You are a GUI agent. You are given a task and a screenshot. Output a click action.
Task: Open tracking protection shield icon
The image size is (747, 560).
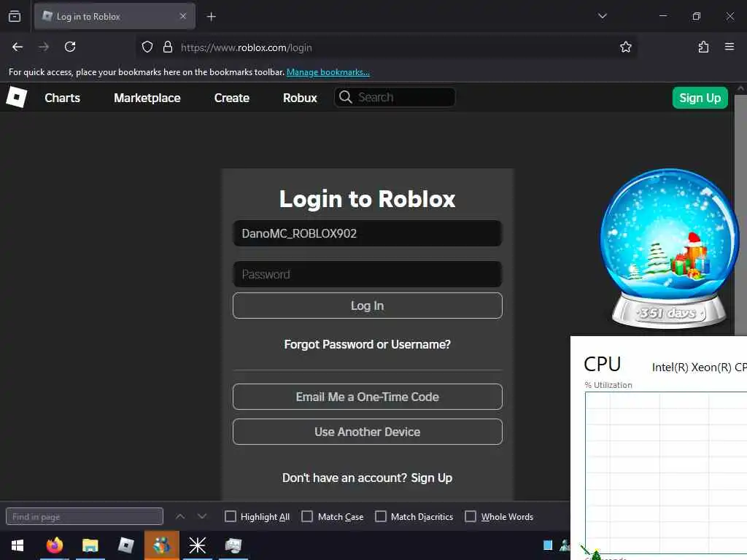click(147, 47)
